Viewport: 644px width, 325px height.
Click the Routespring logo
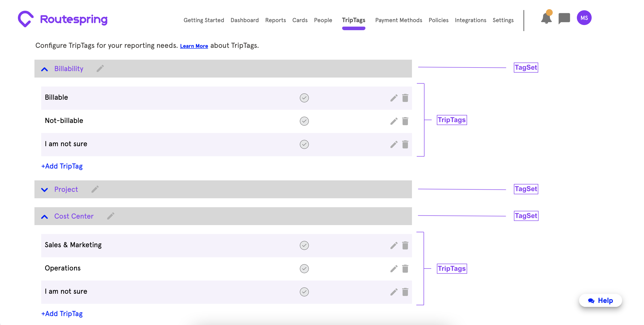63,19
